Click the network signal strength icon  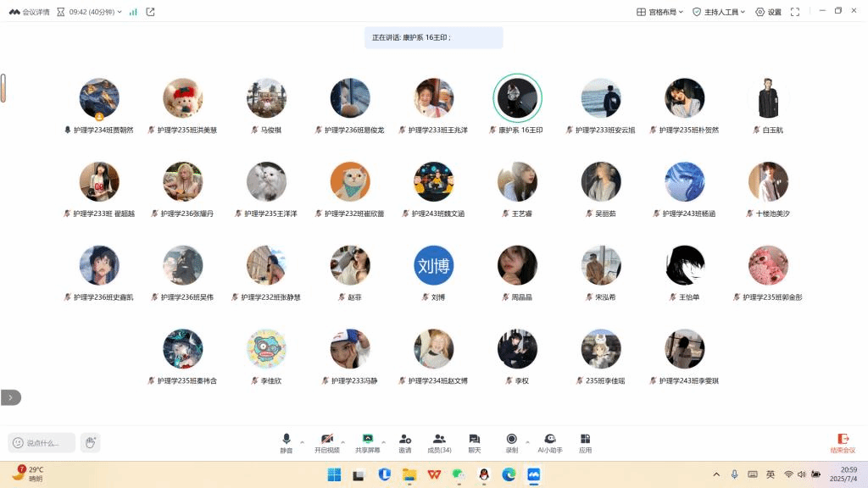click(133, 12)
